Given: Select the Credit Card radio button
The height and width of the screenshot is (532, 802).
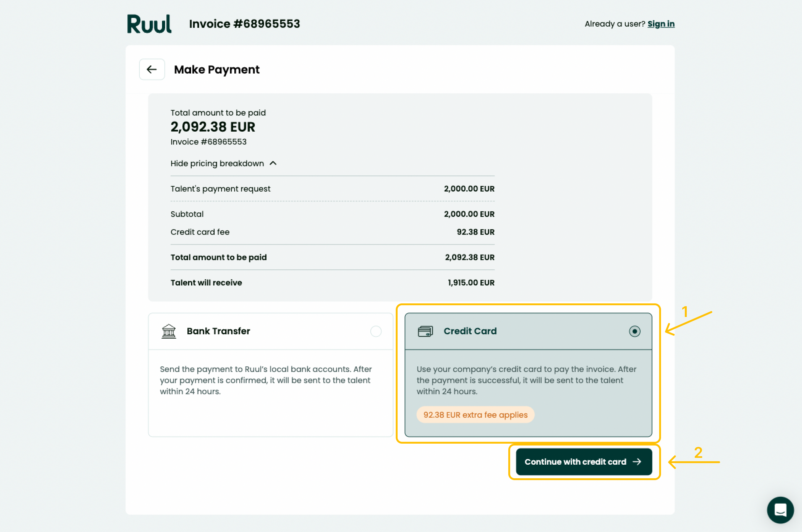Looking at the screenshot, I should (635, 331).
